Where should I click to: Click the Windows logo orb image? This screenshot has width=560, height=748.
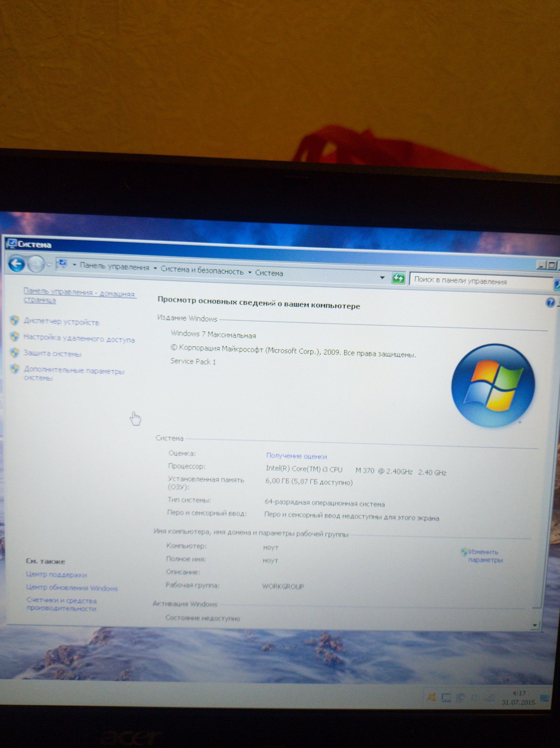pos(493,386)
